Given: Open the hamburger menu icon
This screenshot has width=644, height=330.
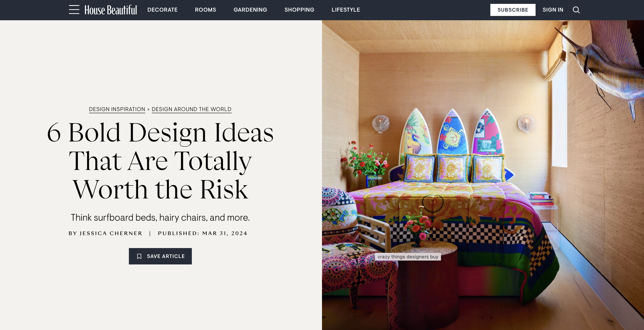Looking at the screenshot, I should tap(74, 10).
